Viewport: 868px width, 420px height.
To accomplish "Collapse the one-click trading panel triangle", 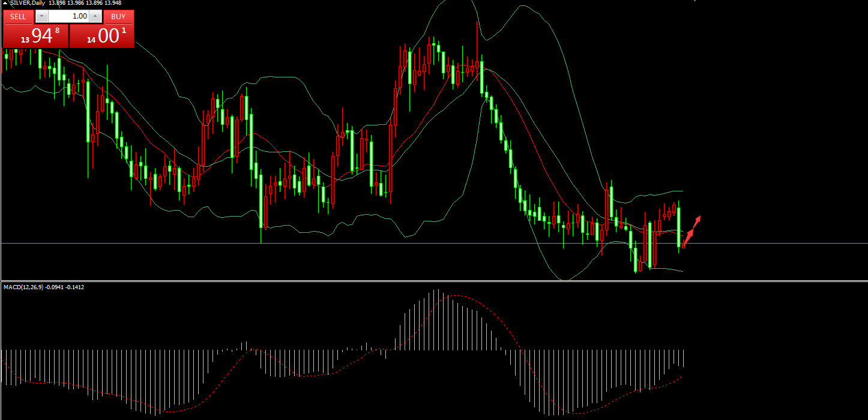I will point(5,2).
